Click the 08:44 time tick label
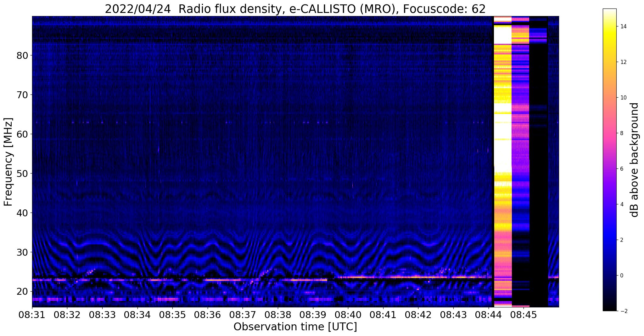644x336 pixels. click(488, 315)
